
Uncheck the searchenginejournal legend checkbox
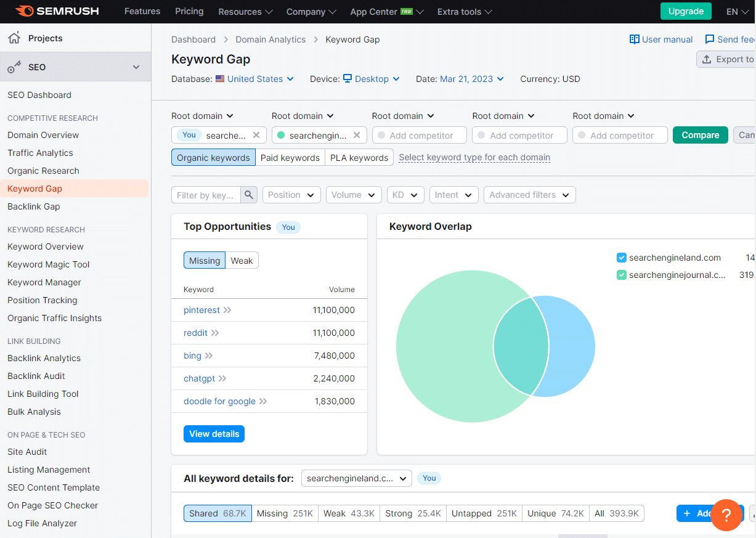tap(622, 275)
